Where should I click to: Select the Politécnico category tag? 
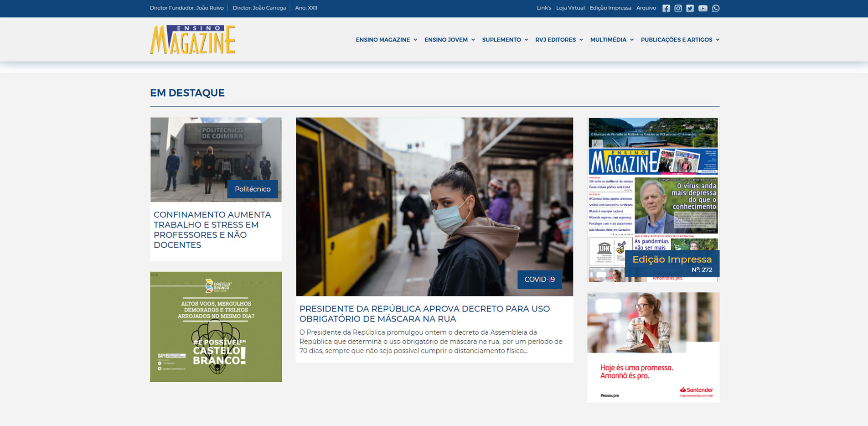(253, 189)
